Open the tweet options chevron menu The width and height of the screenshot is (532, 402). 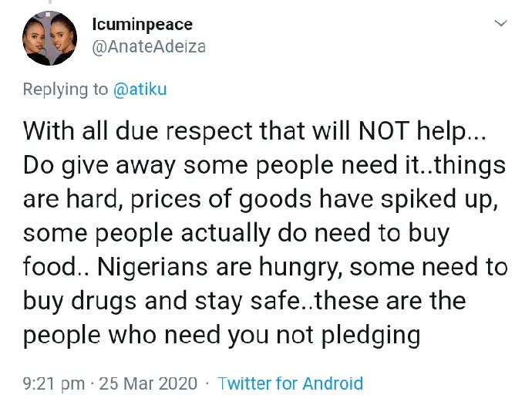tap(501, 23)
